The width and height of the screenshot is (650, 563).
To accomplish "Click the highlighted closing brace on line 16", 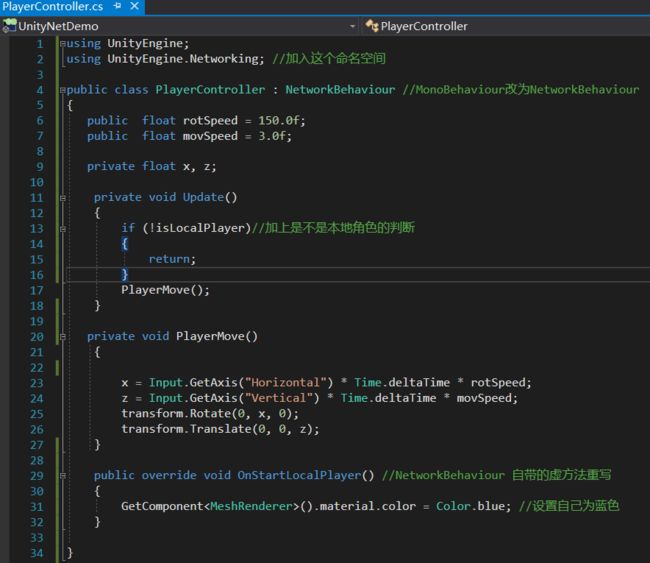I will click(x=124, y=274).
